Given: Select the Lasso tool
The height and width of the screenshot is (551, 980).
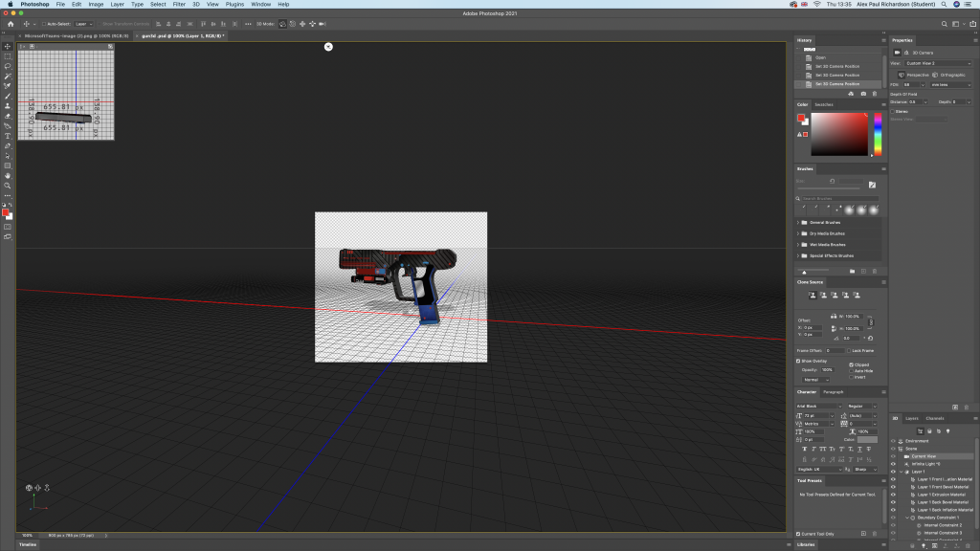Looking at the screenshot, I should tap(8, 66).
